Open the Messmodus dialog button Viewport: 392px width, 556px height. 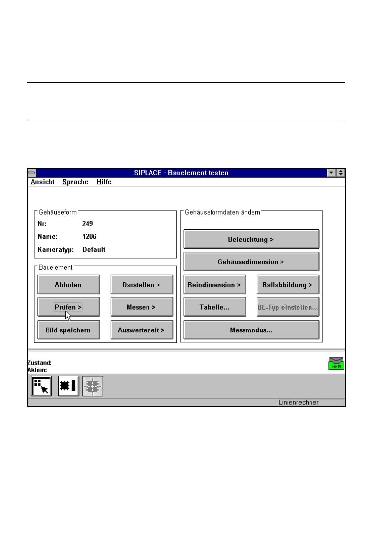(251, 330)
